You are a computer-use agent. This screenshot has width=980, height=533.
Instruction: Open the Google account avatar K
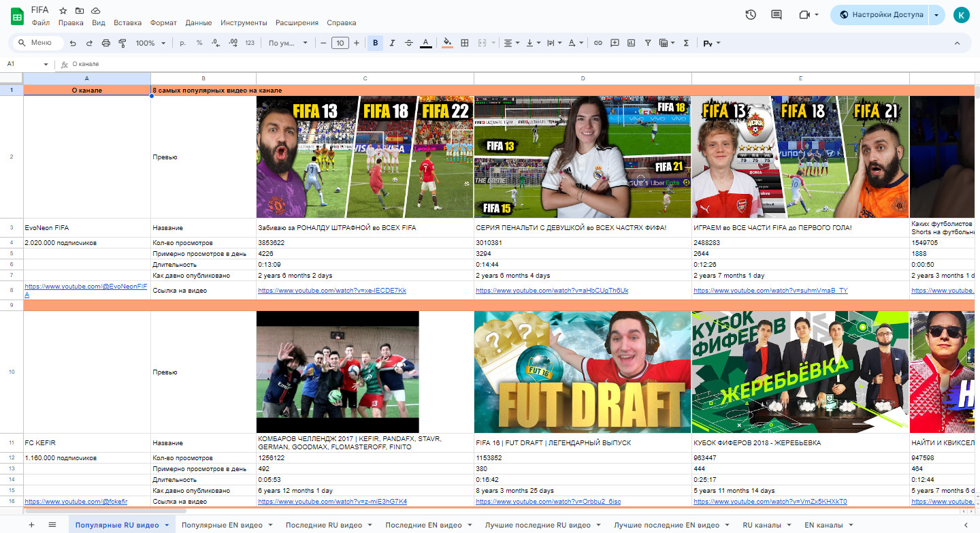coord(962,15)
